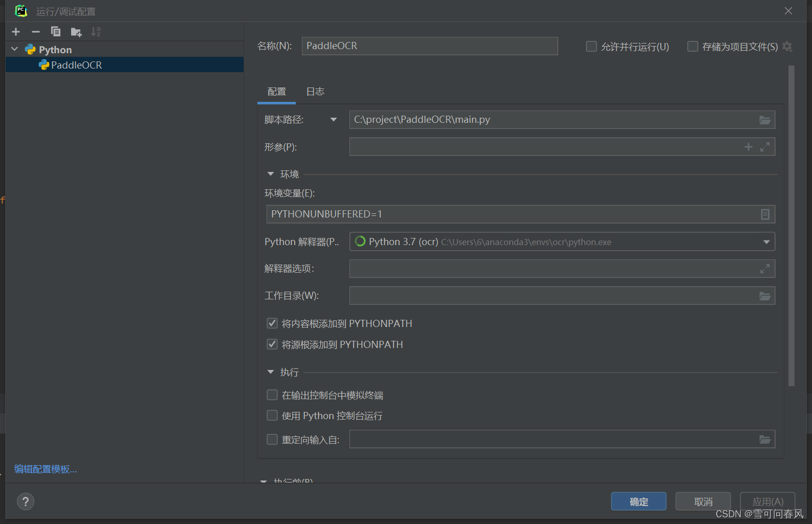Expand the 解释器选项 field
812x524 pixels.
coord(765,269)
